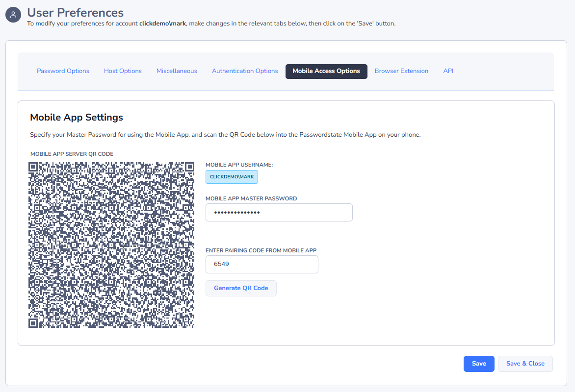Click the Save & Close button
The image size is (575, 392).
(525, 364)
